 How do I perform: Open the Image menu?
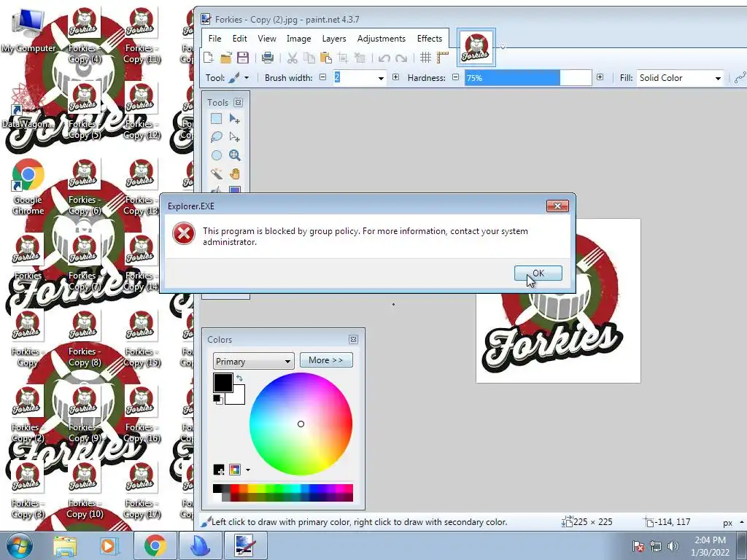(298, 39)
